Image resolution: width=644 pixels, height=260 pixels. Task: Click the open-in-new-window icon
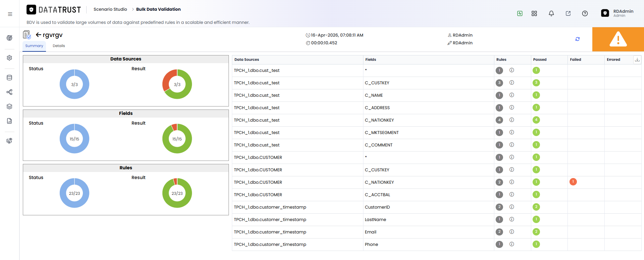pos(568,13)
